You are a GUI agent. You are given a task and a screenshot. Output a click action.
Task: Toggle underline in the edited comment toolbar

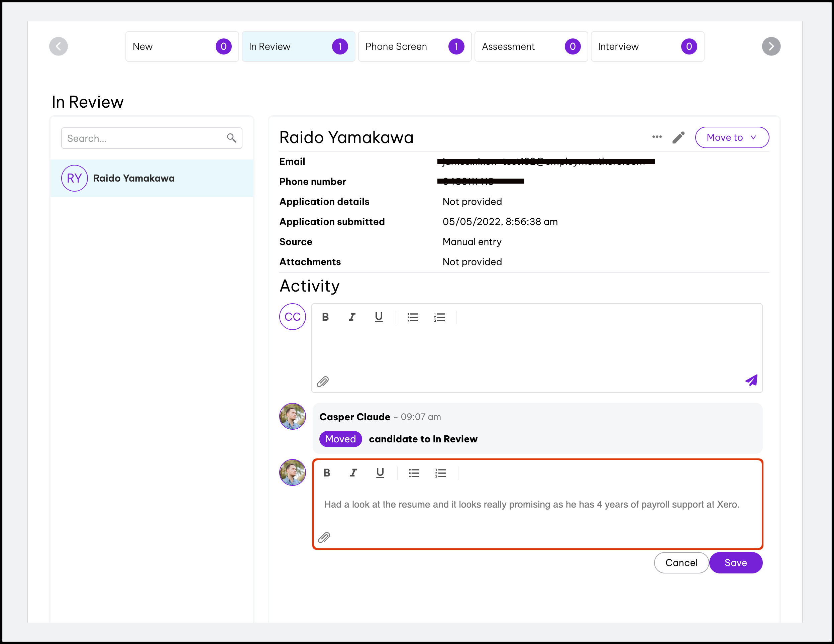(x=380, y=473)
